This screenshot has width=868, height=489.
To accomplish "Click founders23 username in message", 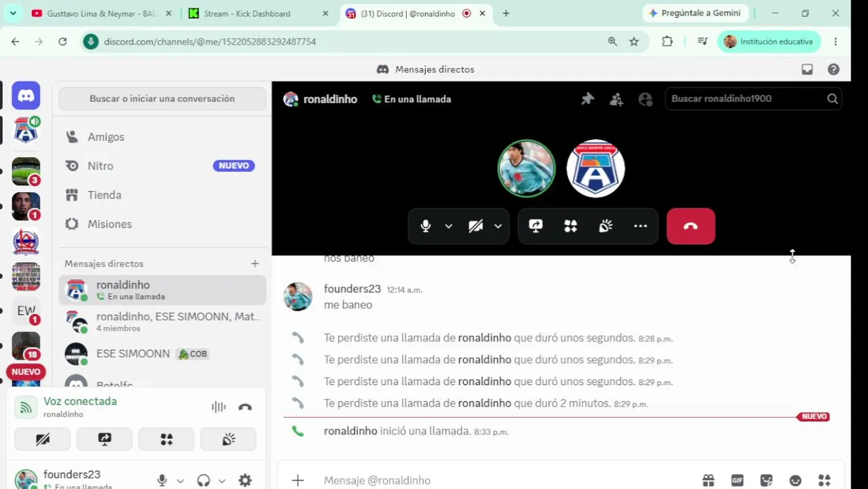I will 352,289.
